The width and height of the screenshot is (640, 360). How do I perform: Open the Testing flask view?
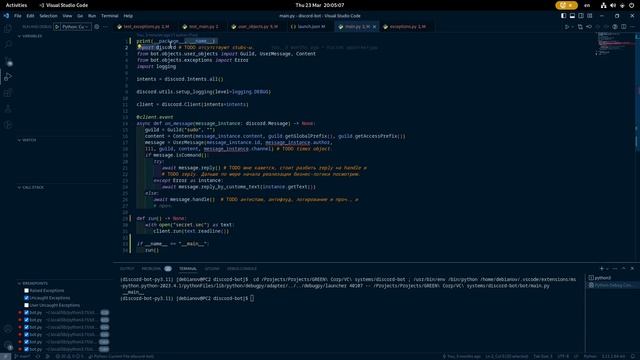click(8, 109)
